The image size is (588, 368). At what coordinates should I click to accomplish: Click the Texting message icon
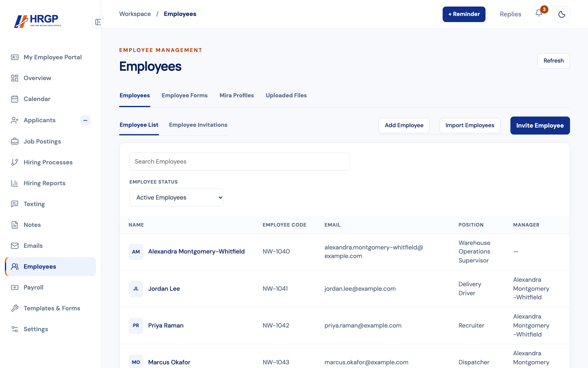(14, 204)
